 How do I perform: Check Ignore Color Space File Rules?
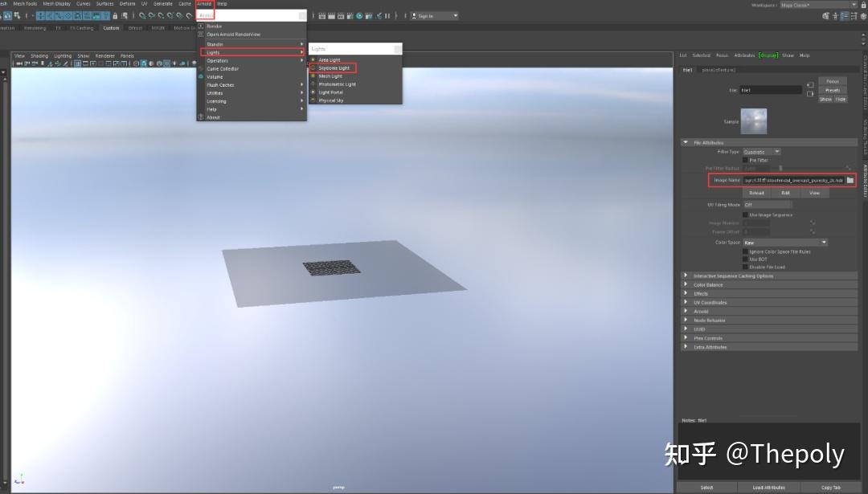coord(745,251)
